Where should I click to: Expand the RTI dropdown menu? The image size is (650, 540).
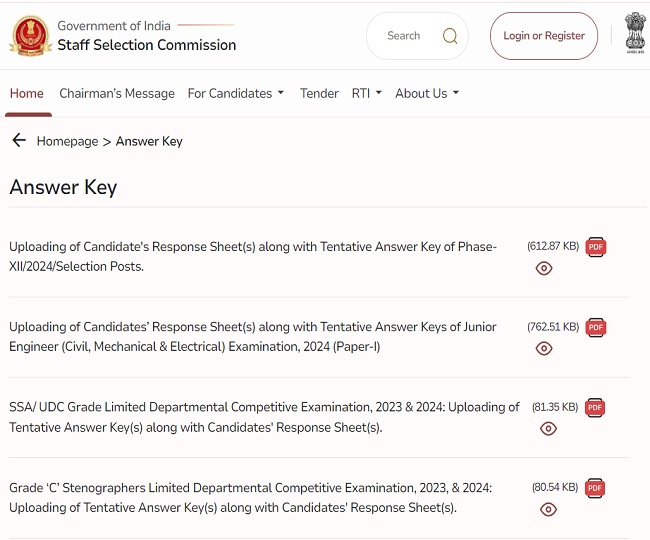[366, 93]
